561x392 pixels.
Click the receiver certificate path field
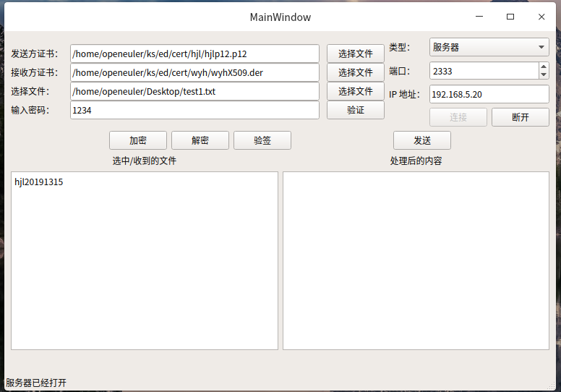point(194,72)
